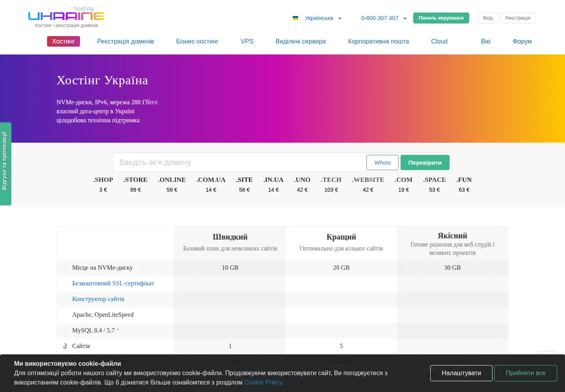565x392 pixels.
Task: Open Конструктор сайтів link
Action: click(x=98, y=299)
